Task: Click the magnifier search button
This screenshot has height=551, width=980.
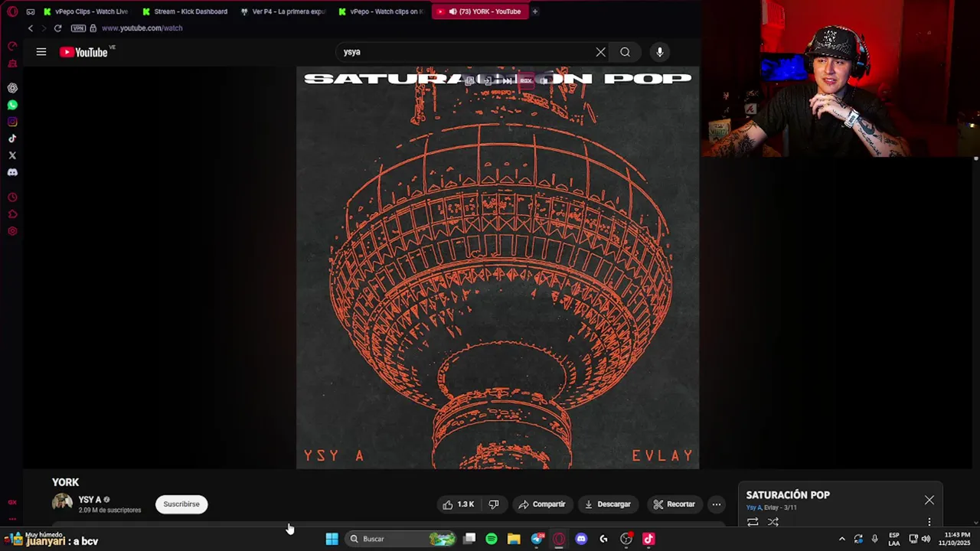Action: click(625, 52)
